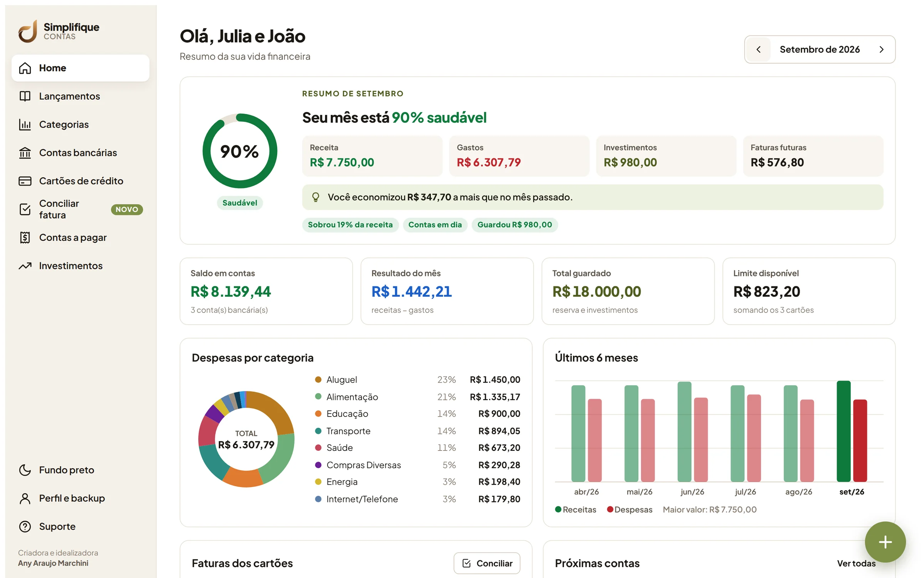
Task: Click the Receitas legend marker in chart
Action: 558,510
